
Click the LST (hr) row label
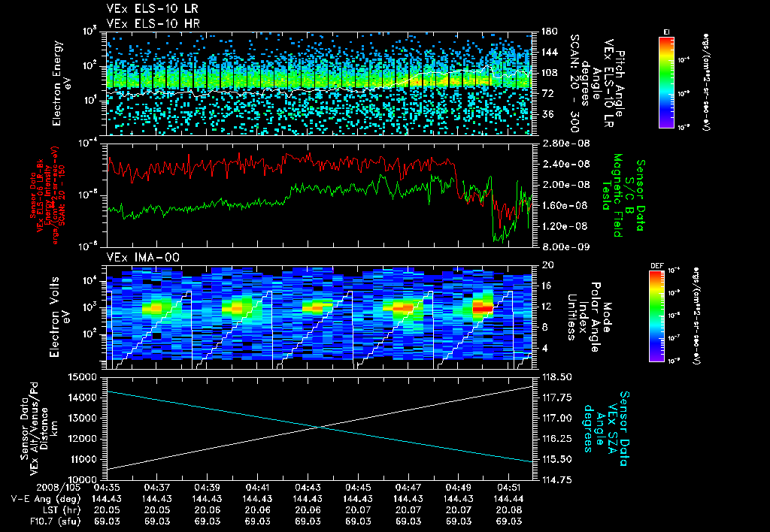(58, 510)
